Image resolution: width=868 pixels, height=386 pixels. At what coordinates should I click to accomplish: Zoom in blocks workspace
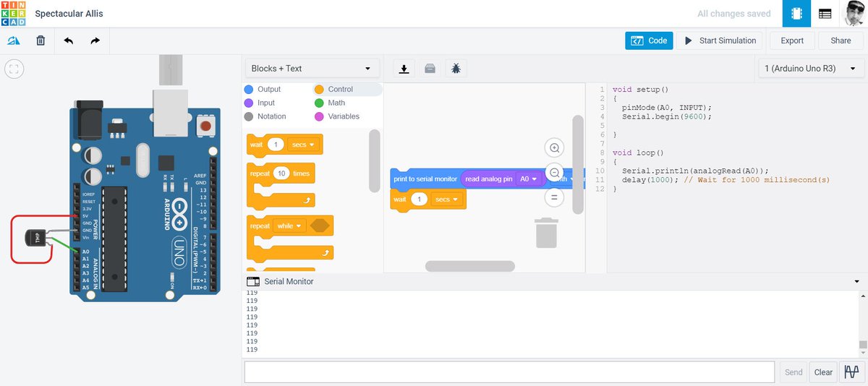(x=555, y=148)
